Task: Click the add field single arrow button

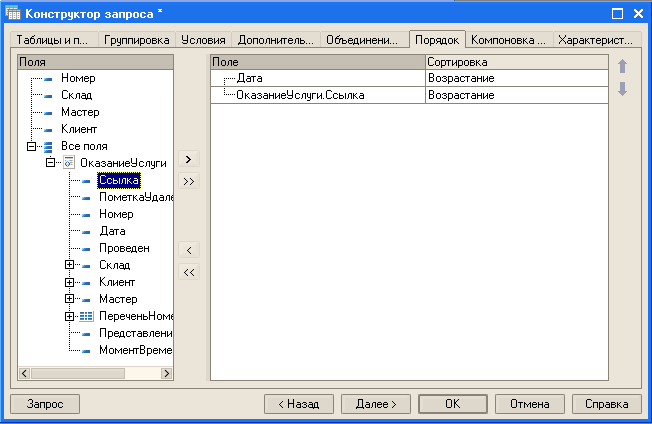Action: (x=190, y=159)
